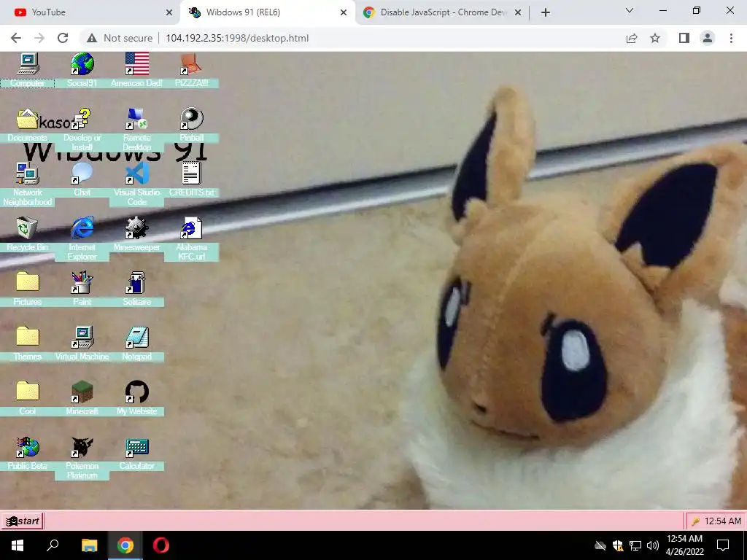The image size is (747, 560).
Task: Open the Chrome profile avatar menu
Action: [x=708, y=38]
